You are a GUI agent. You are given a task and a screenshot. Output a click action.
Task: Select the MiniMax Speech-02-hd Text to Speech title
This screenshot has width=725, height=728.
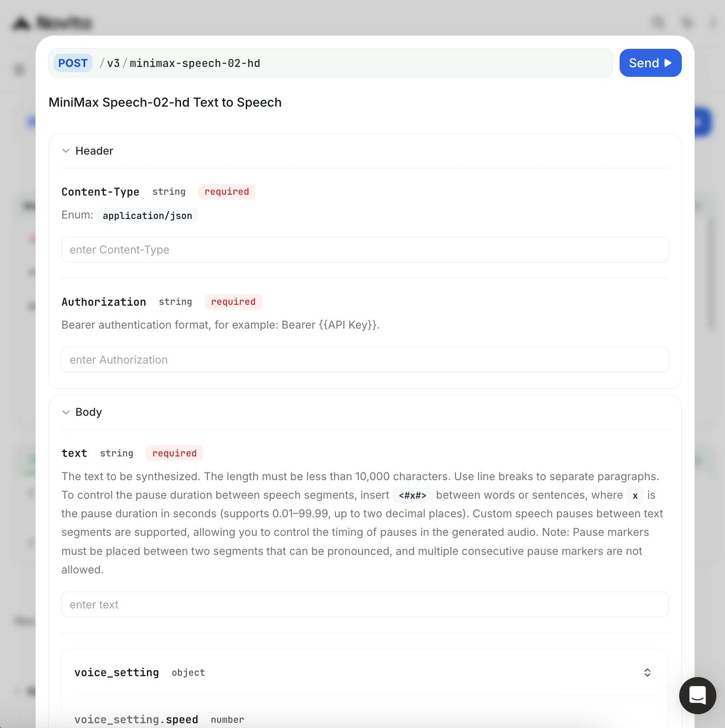[165, 102]
